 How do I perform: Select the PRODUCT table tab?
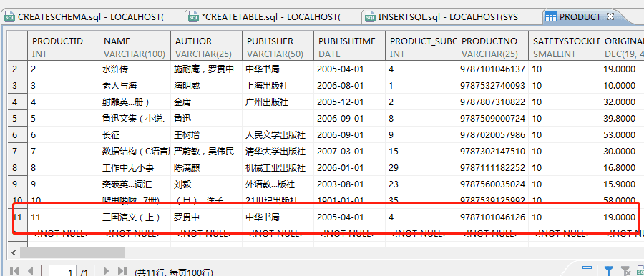(x=580, y=17)
